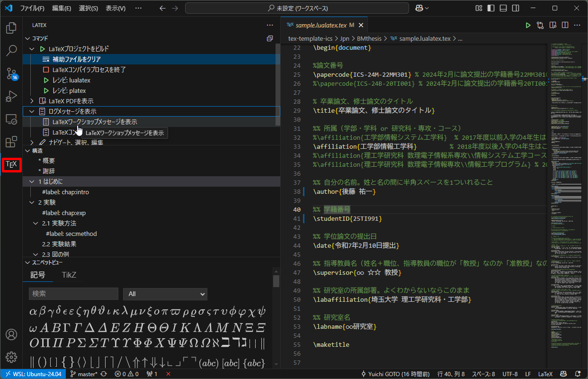Open the Explorer view in the activity bar
The width and height of the screenshot is (588, 379).
click(11, 28)
